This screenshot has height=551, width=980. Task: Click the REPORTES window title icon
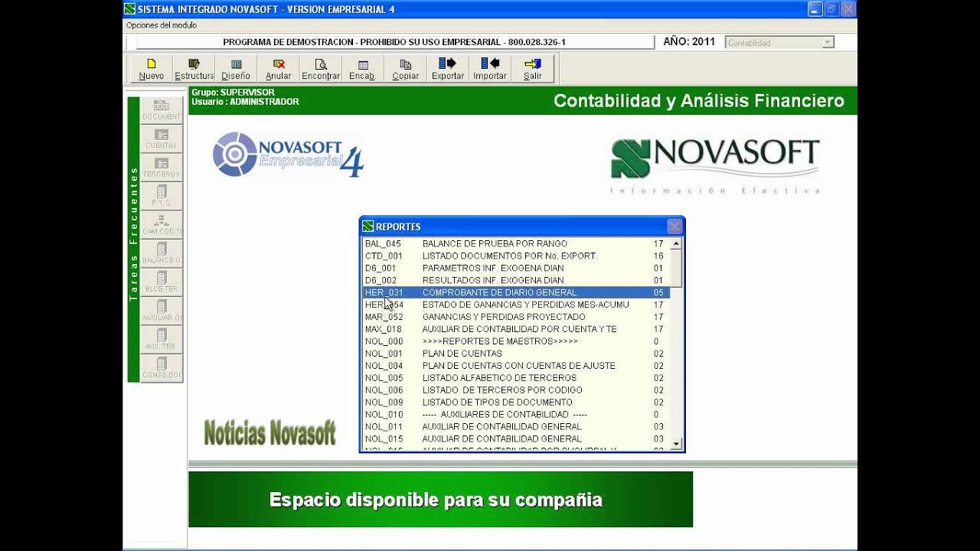point(368,227)
